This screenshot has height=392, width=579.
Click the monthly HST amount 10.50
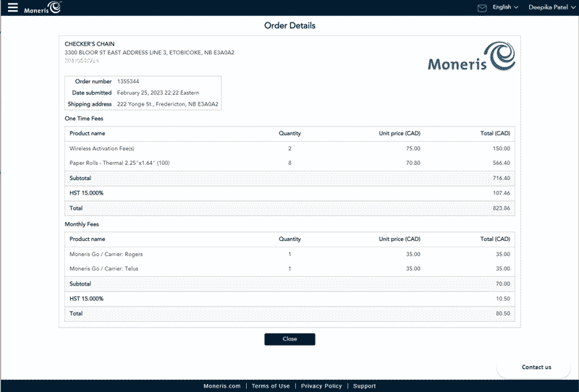click(x=503, y=299)
